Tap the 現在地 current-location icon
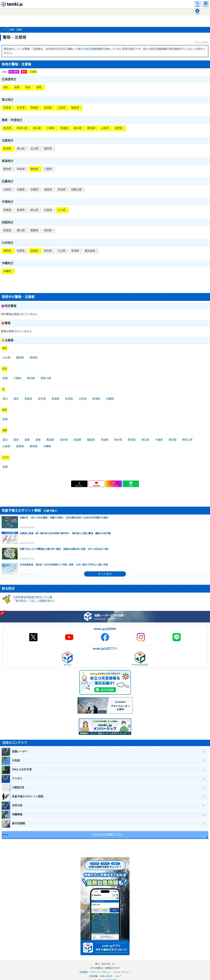The width and height of the screenshot is (210, 980). tap(197, 11)
